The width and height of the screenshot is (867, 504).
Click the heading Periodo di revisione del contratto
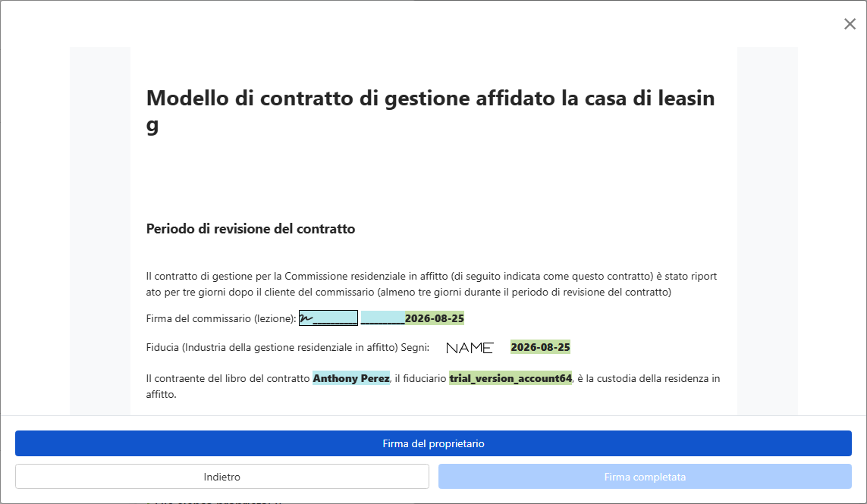click(250, 229)
